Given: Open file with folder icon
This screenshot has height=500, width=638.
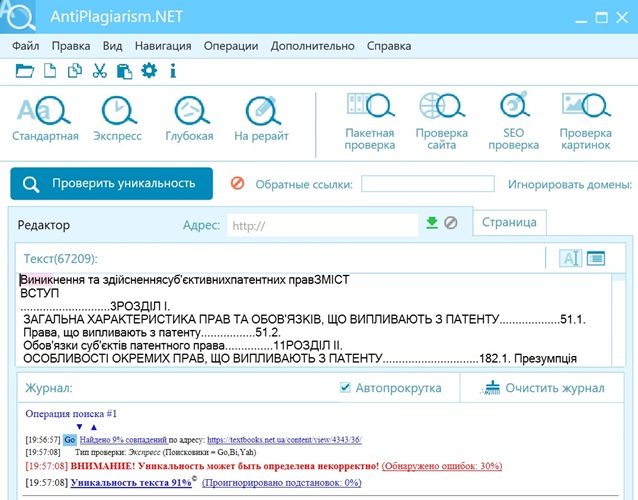Looking at the screenshot, I should click(24, 71).
